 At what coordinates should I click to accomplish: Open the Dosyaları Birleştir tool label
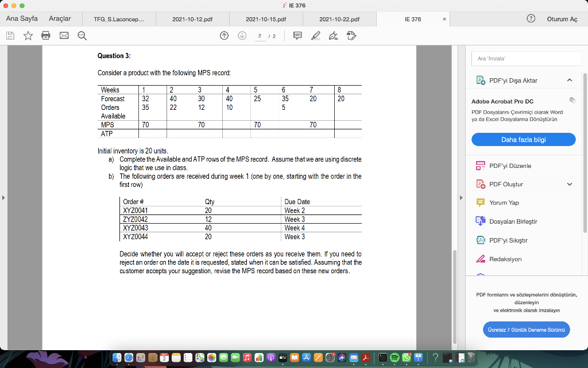tap(513, 221)
